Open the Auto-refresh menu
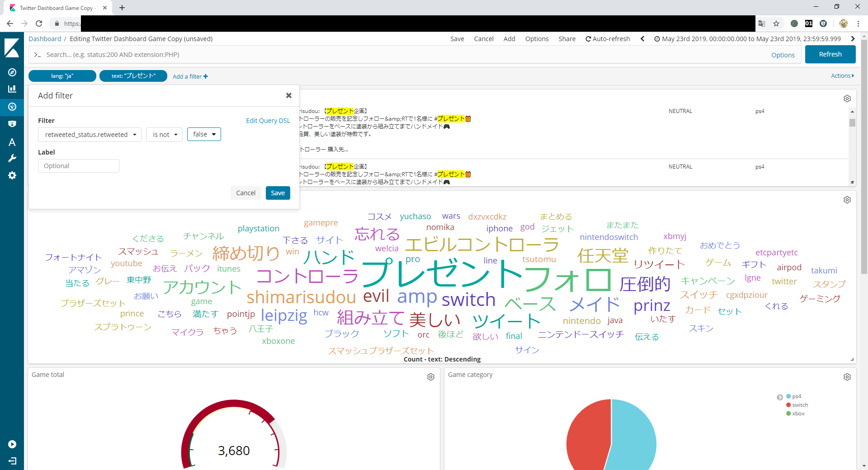Image resolution: width=868 pixels, height=470 pixels. [x=608, y=39]
